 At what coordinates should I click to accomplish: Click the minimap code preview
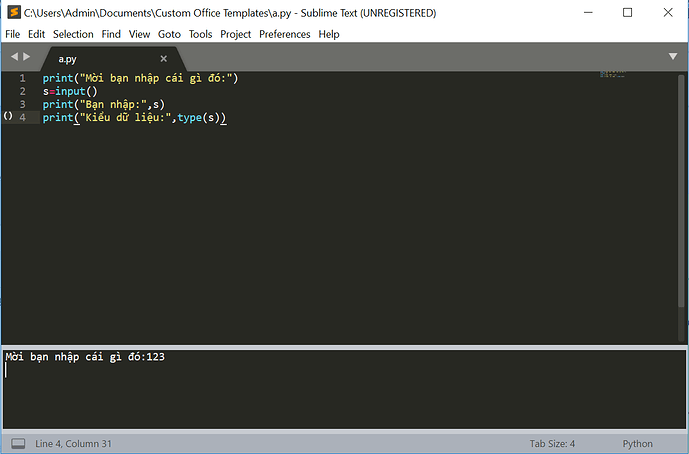click(x=614, y=74)
